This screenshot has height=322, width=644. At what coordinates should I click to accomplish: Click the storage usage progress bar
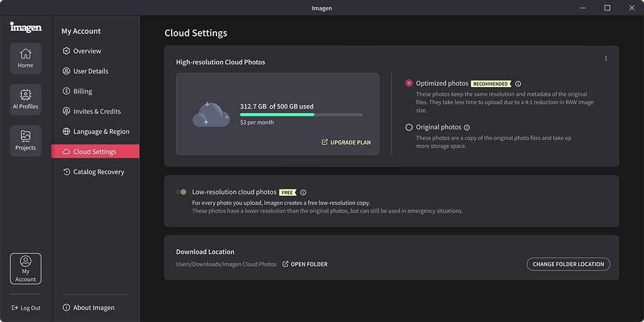click(301, 114)
